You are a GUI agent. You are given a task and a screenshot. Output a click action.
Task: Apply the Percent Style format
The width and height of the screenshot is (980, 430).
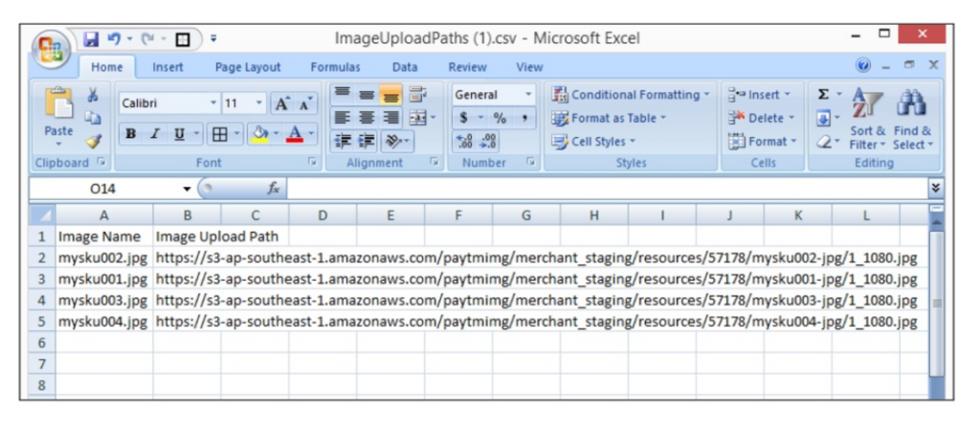pyautogui.click(x=500, y=118)
